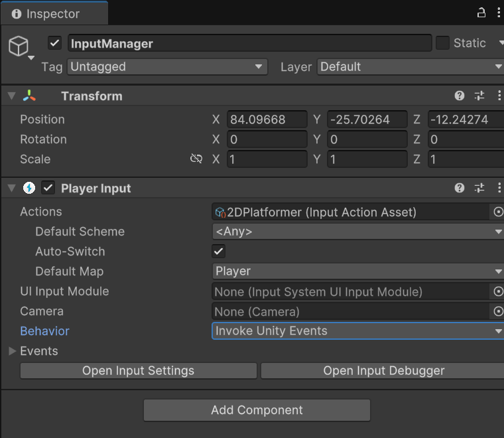Viewport: 504px width, 438px height.
Task: Open the Behavior dropdown
Action: click(x=358, y=331)
